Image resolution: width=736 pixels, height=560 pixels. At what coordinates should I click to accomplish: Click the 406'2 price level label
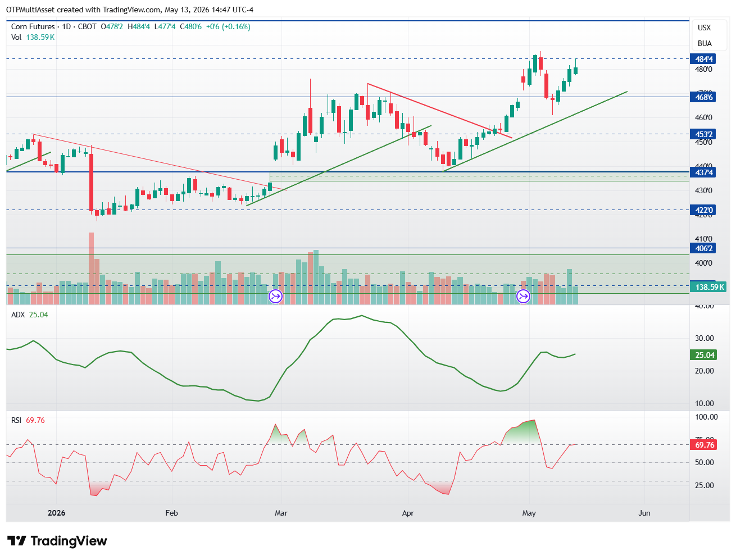point(704,248)
